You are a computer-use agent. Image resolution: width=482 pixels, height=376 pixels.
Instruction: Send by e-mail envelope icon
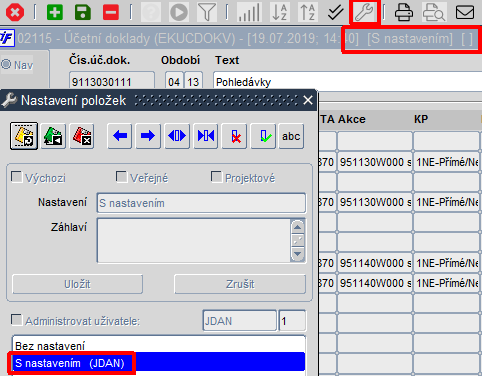click(x=465, y=12)
